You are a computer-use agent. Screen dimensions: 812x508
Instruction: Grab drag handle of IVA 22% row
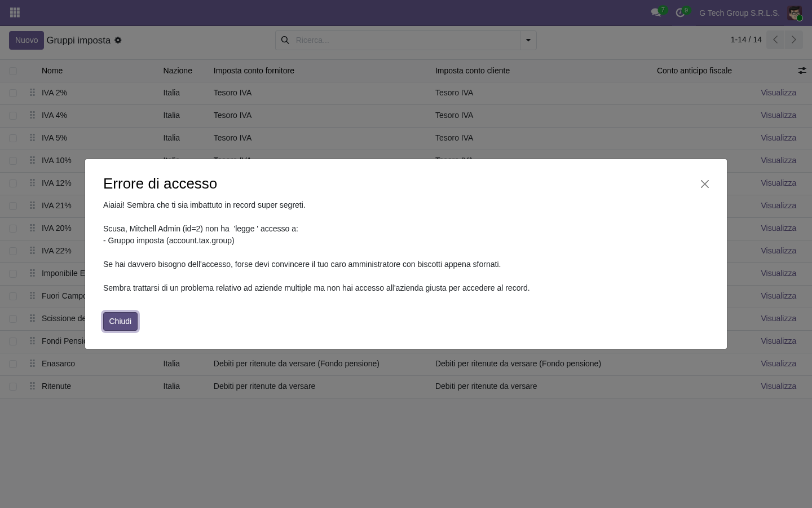click(32, 251)
